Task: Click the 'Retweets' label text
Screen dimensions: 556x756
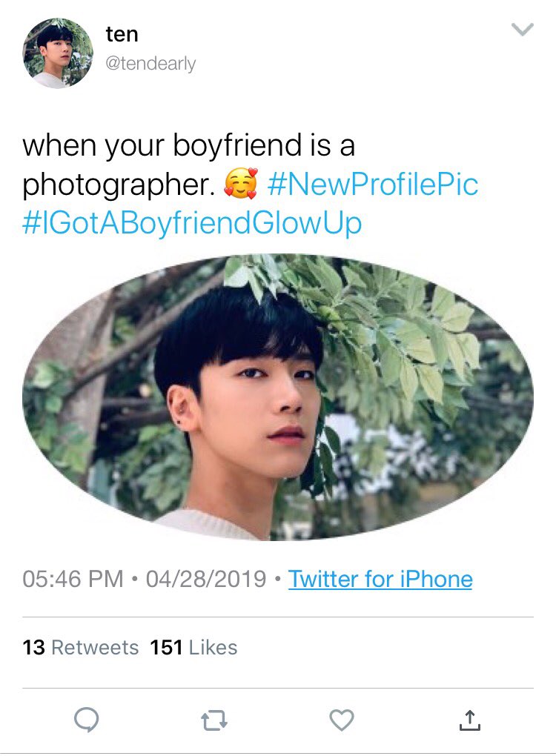Action: click(95, 648)
